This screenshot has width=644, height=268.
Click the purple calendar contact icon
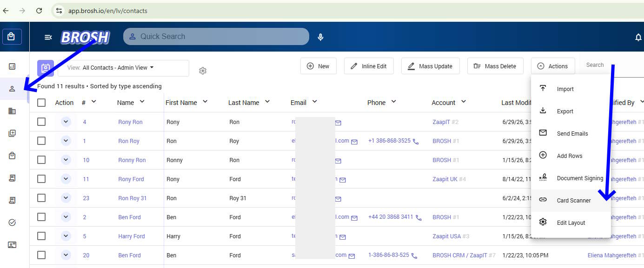(x=46, y=68)
